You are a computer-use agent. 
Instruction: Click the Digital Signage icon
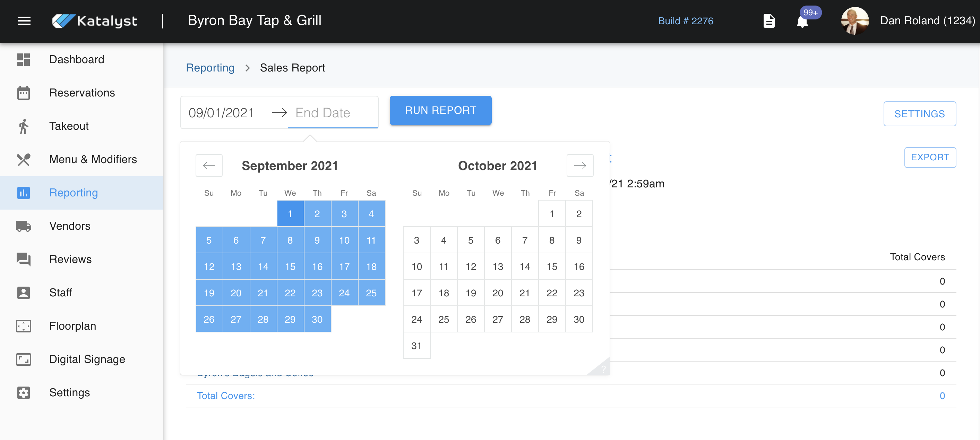tap(24, 359)
